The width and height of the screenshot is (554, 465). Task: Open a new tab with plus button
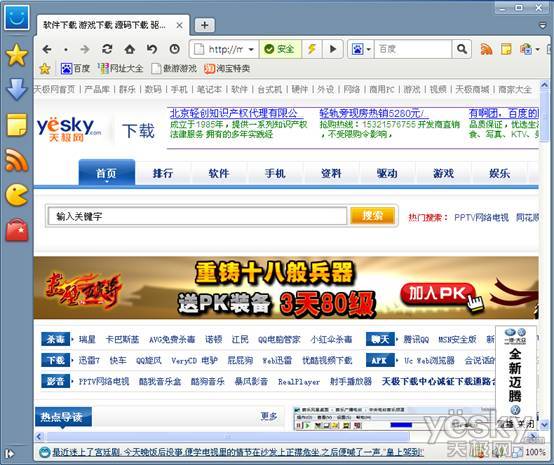[x=204, y=25]
